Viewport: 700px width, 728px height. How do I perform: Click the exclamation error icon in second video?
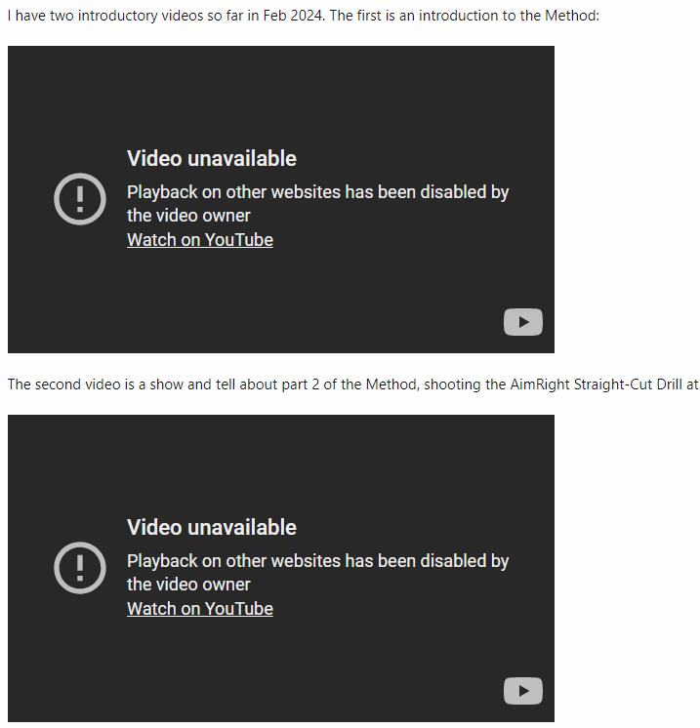(x=80, y=568)
